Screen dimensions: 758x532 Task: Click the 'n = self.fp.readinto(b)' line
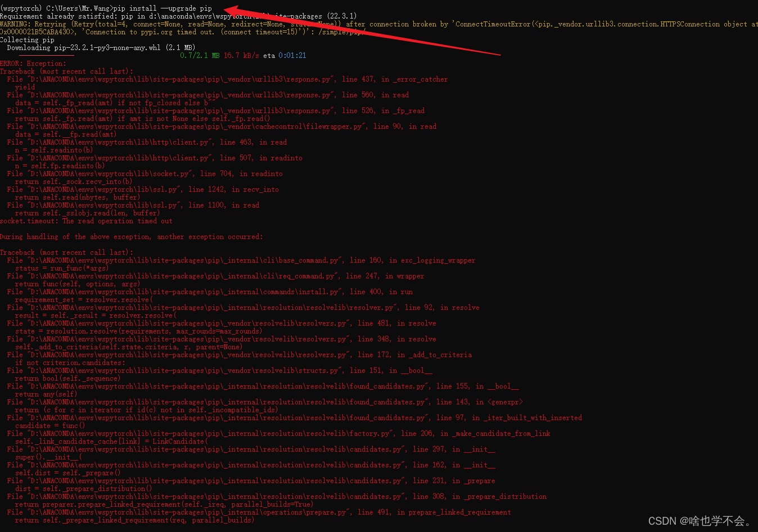click(60, 166)
